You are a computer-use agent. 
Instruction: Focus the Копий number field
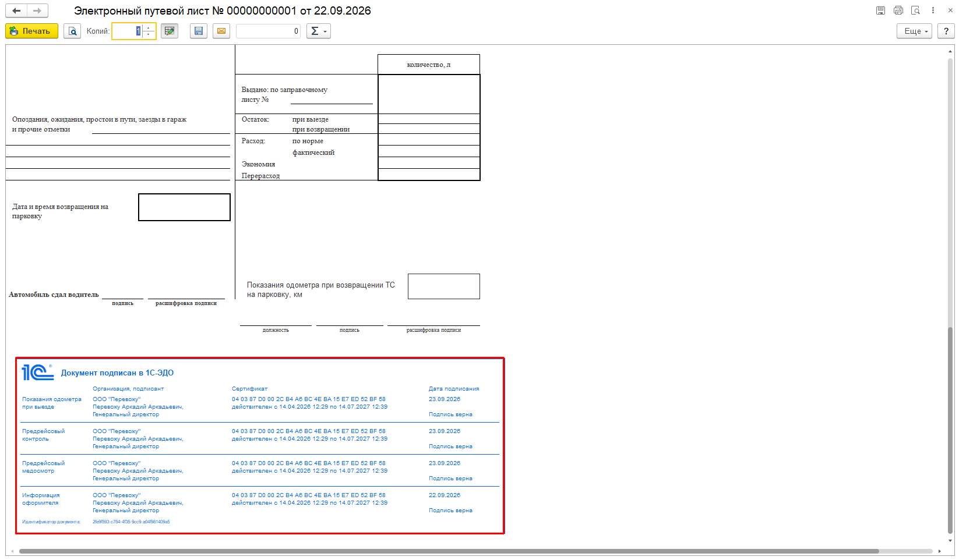[128, 31]
